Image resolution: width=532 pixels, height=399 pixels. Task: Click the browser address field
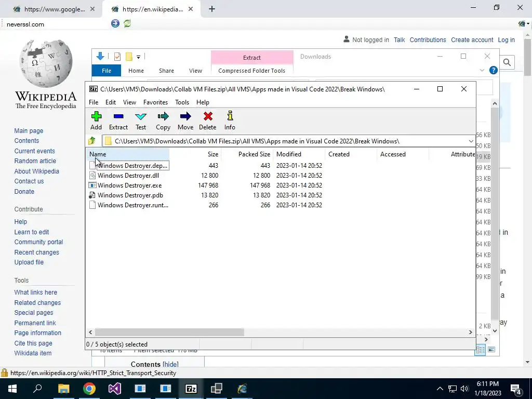[56, 24]
